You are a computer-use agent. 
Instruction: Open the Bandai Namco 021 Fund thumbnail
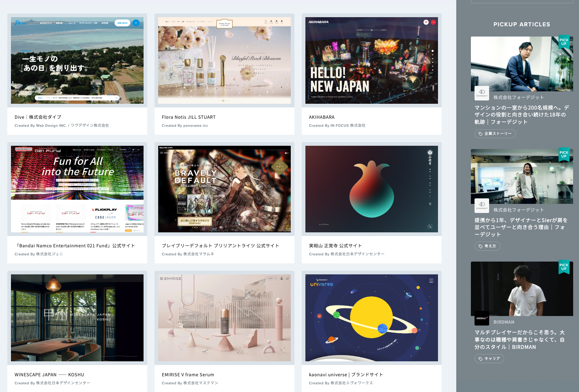[x=77, y=189]
